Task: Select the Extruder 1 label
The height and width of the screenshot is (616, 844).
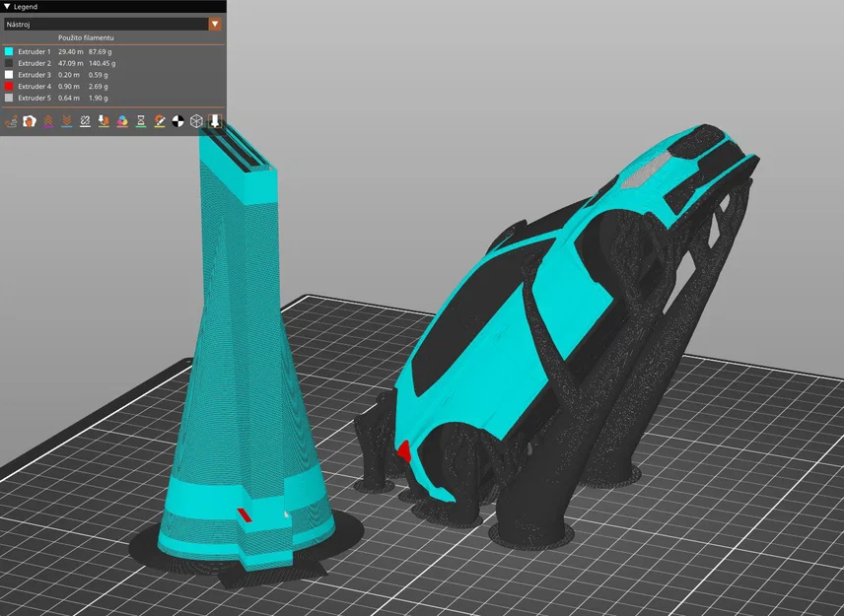Action: 35,51
